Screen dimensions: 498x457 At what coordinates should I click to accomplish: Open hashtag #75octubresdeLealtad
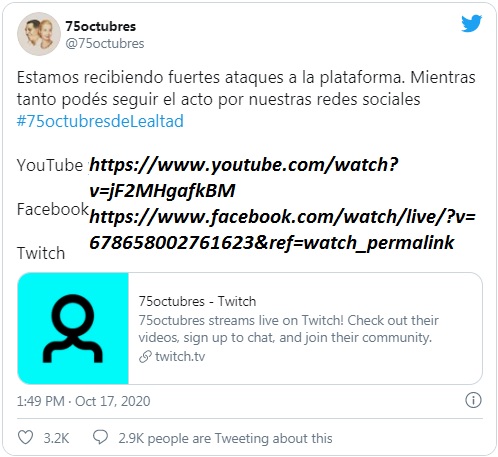pyautogui.click(x=100, y=121)
